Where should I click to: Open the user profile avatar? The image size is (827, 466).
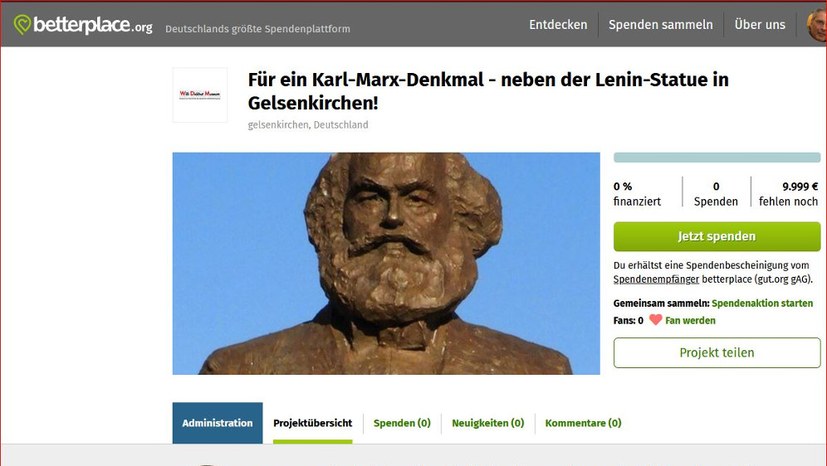817,25
